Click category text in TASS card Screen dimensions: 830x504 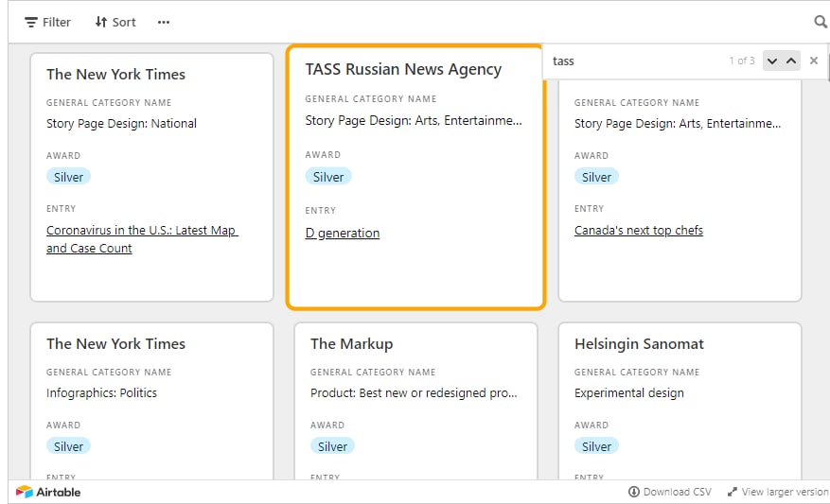click(x=414, y=121)
